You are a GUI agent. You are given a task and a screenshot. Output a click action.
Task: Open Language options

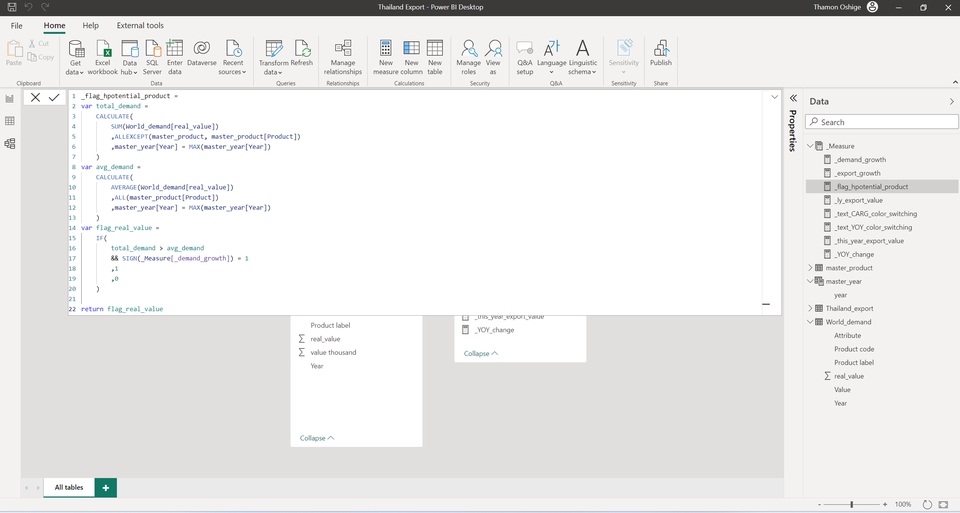[552, 58]
